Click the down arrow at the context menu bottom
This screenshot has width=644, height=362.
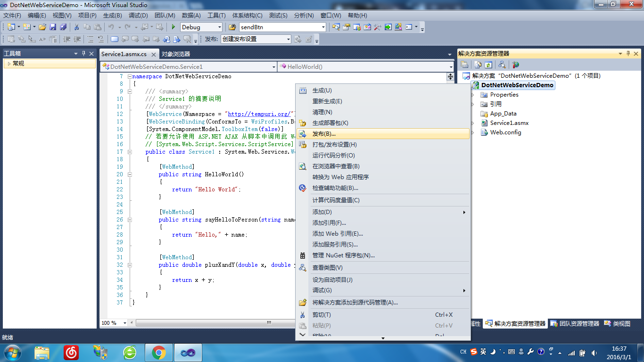click(383, 338)
